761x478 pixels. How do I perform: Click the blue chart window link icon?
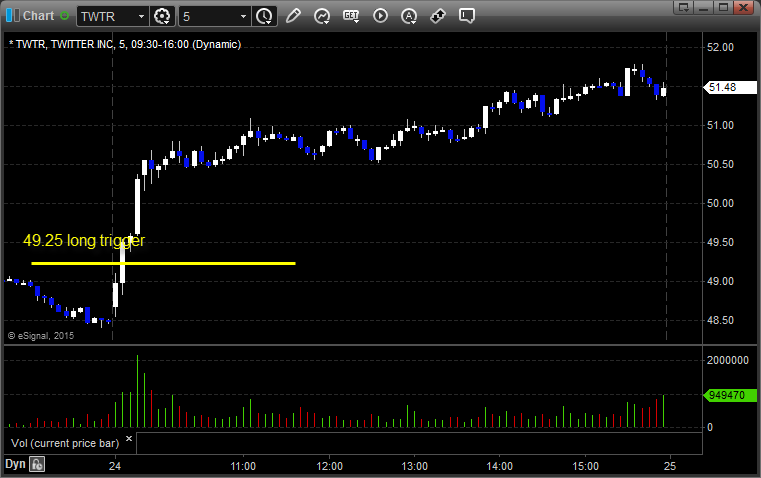(13, 16)
